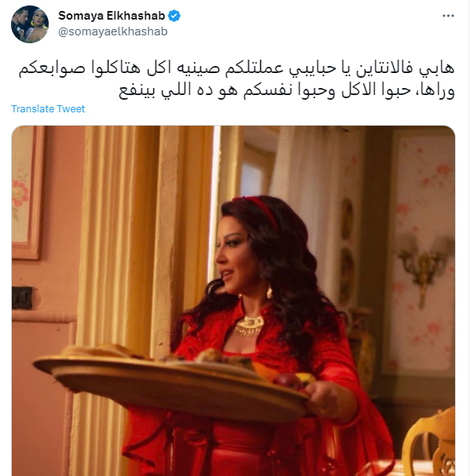Open Somaya Elkhashab's profile avatar
The height and width of the screenshot is (476, 470).
pos(30,24)
